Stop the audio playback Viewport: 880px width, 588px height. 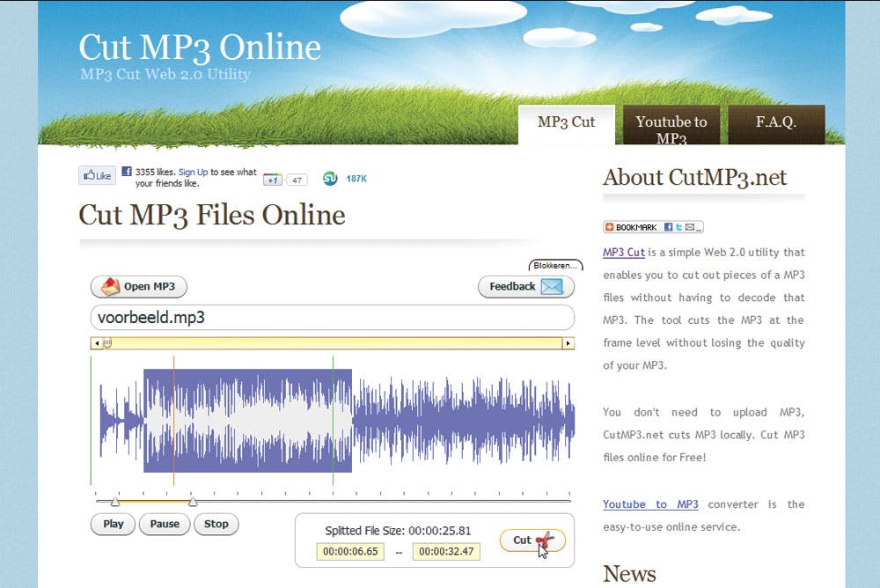[x=216, y=524]
